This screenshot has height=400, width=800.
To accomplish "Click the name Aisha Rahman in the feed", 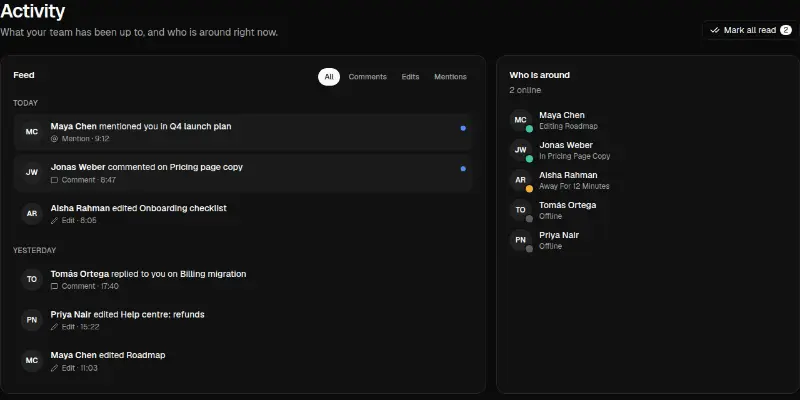I will click(80, 208).
